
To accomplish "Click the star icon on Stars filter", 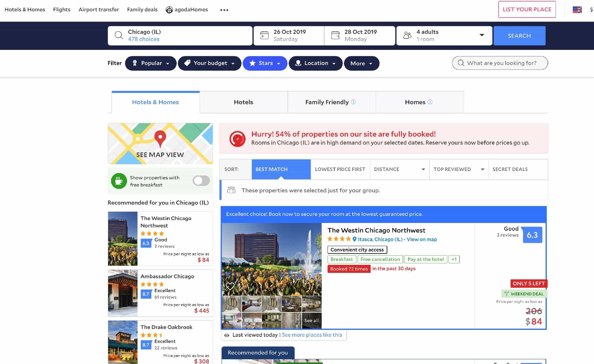I will point(252,63).
